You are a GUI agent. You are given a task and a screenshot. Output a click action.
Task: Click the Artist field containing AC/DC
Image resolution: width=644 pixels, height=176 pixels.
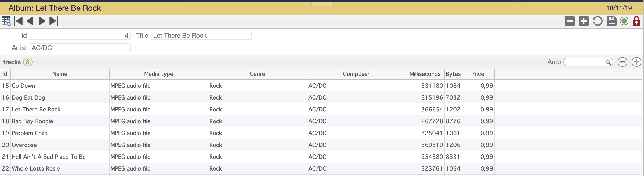[80, 48]
